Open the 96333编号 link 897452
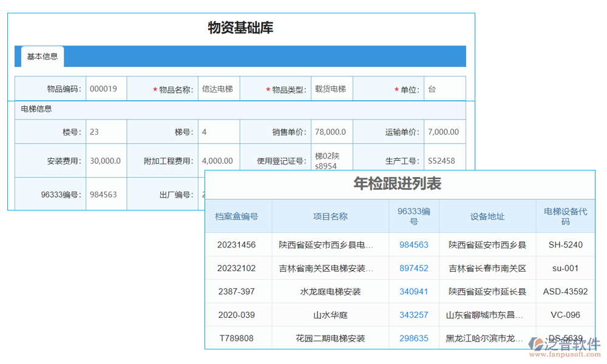The width and height of the screenshot is (607, 364). click(414, 268)
